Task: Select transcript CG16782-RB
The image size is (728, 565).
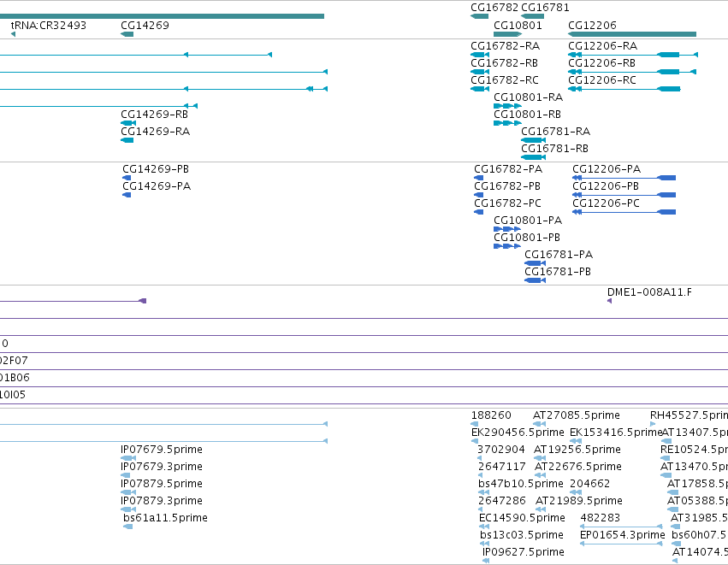Action: click(504, 63)
